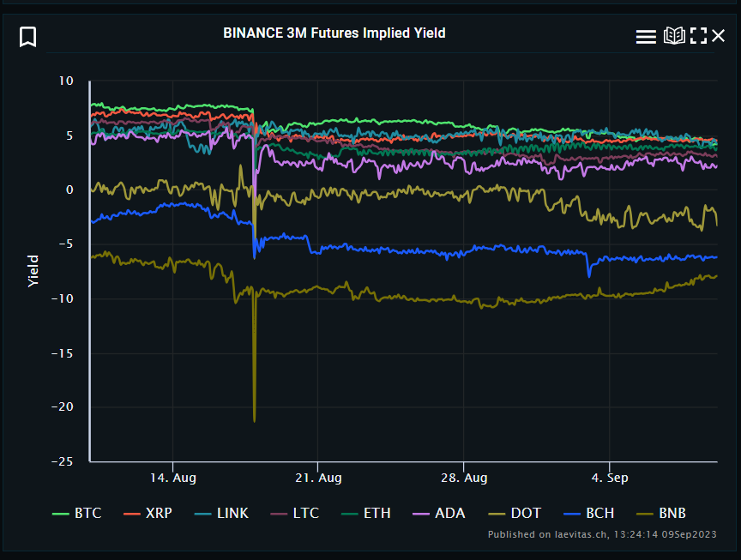Expand chart to fullscreen

click(698, 36)
